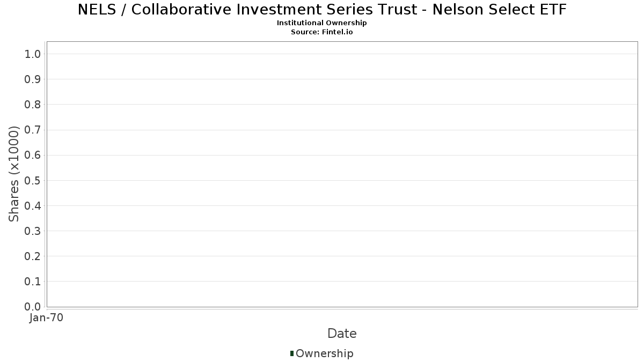Image resolution: width=644 pixels, height=362 pixels.
Task: Select the 0.3 y-axis tick label
Action: point(33,231)
